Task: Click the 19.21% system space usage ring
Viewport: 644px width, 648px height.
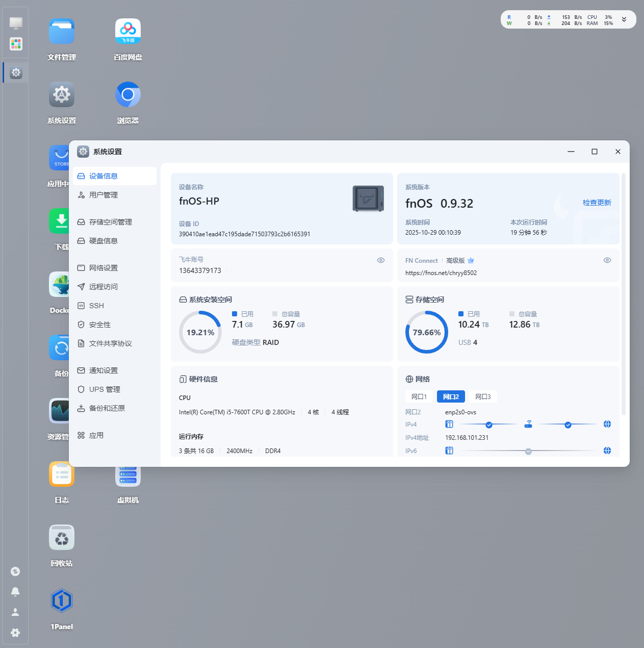Action: 200,332
